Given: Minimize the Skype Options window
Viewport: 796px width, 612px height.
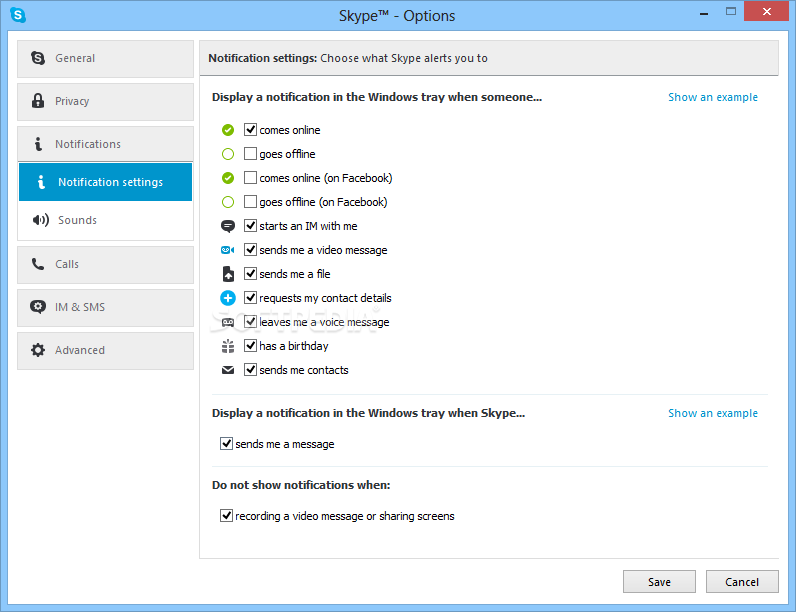Looking at the screenshot, I should coord(704,14).
